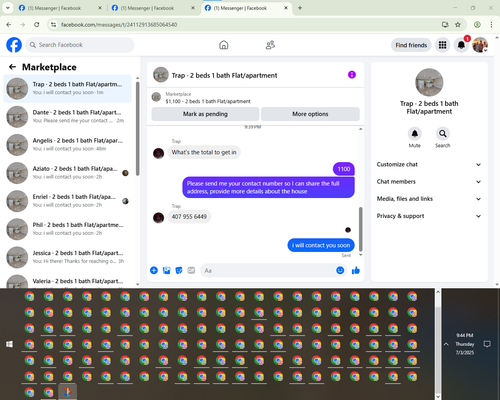The width and height of the screenshot is (500, 400).
Task: Expand Media, files and links section
Action: coord(429,199)
